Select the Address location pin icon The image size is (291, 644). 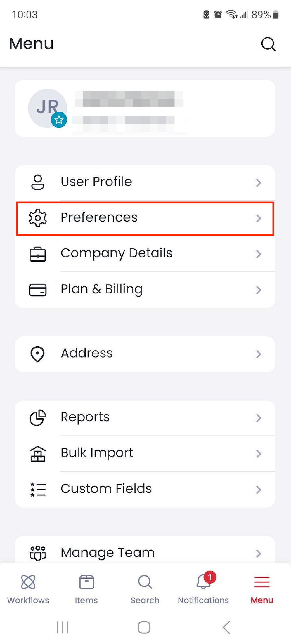pos(37,353)
